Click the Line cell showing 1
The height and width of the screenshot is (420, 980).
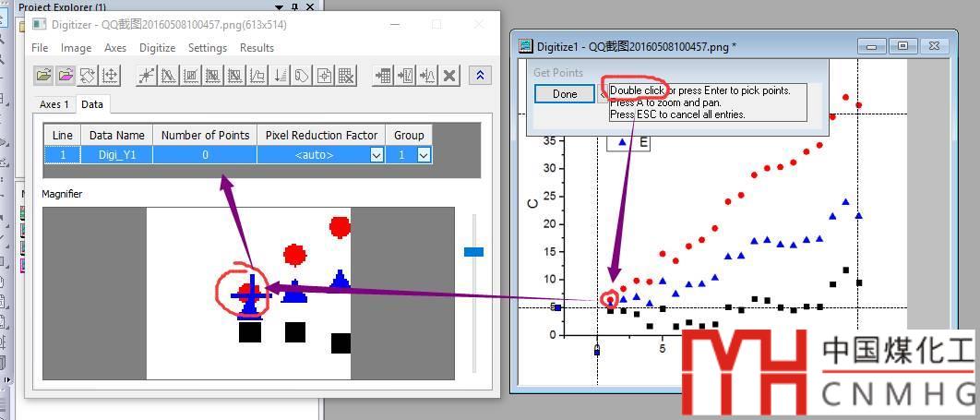coord(63,155)
